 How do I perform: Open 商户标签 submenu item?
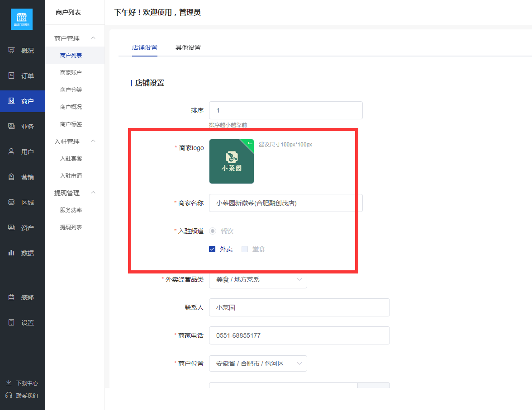pyautogui.click(x=71, y=124)
